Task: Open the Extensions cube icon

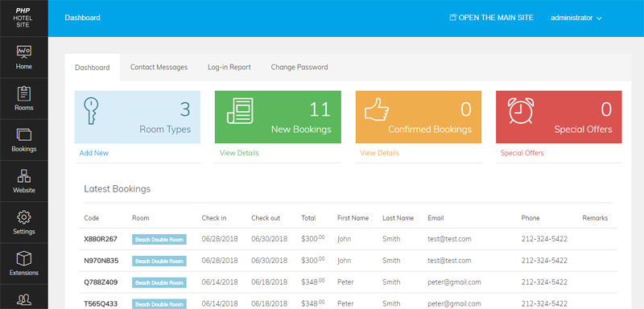Action: [x=24, y=258]
